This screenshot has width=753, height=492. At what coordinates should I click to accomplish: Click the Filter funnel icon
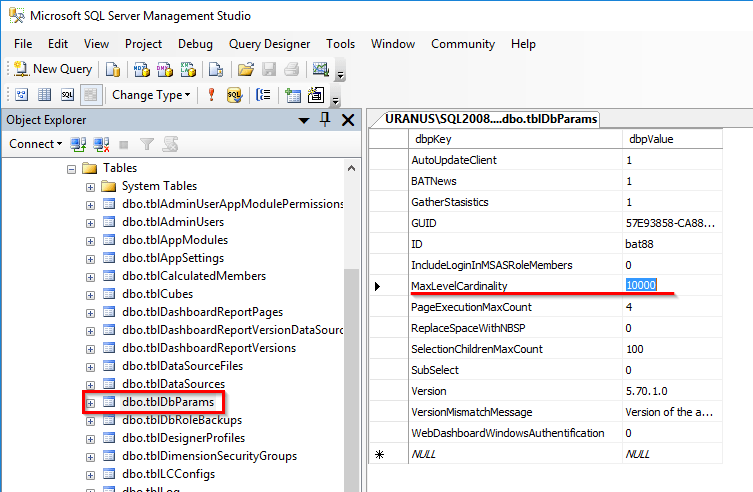pos(147,144)
